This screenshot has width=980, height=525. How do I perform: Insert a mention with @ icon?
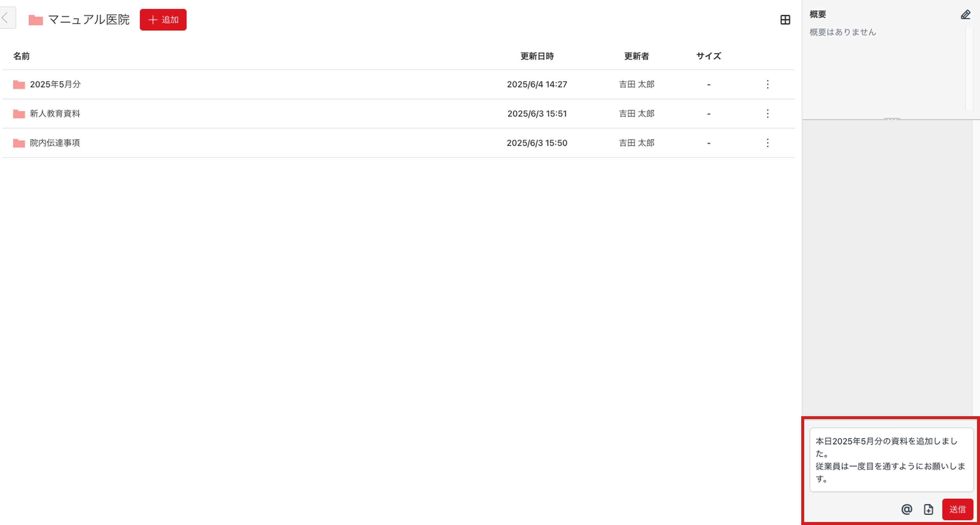[x=906, y=509]
